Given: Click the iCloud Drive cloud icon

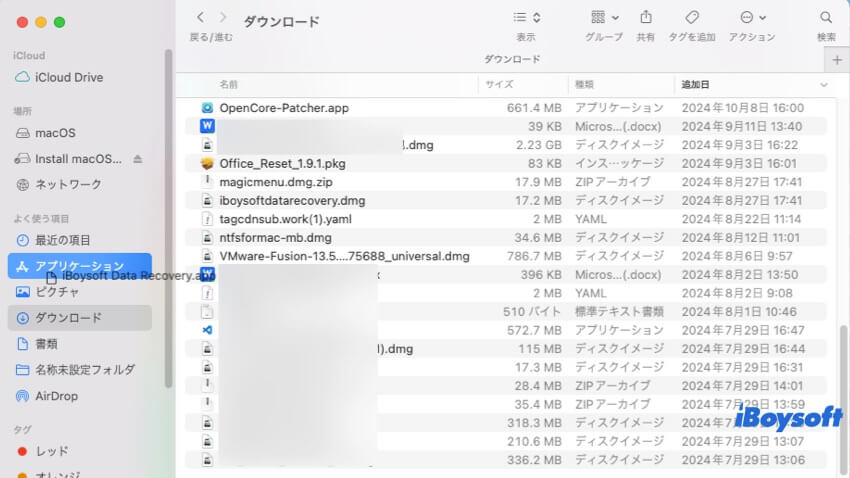Looking at the screenshot, I should pos(22,77).
